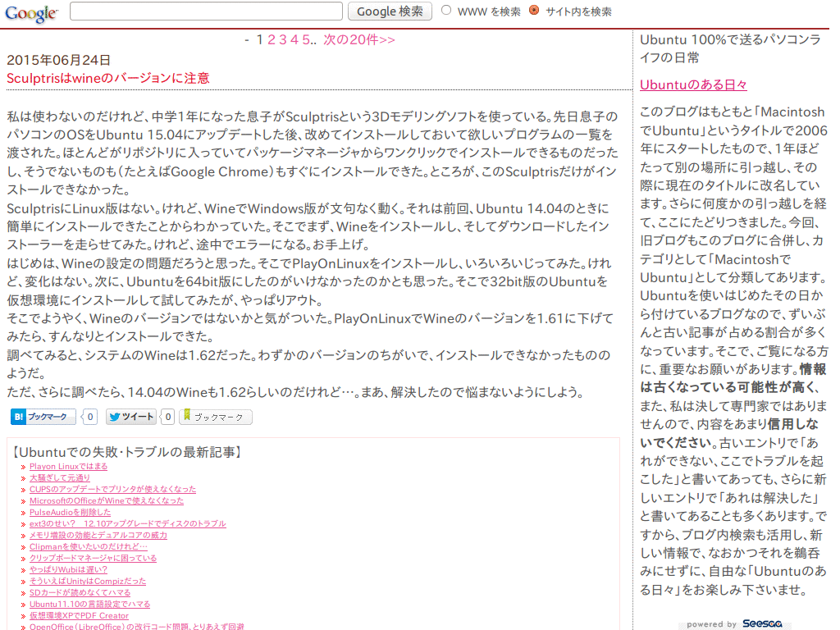Open link SDカードが読めなくてハマる
Image resolution: width=840 pixels, height=630 pixels.
point(80,593)
